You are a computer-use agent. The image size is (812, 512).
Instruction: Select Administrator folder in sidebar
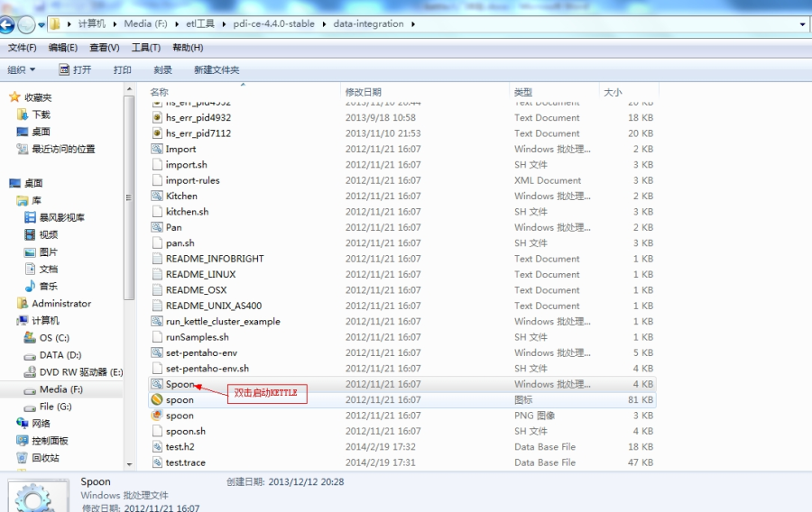[54, 304]
